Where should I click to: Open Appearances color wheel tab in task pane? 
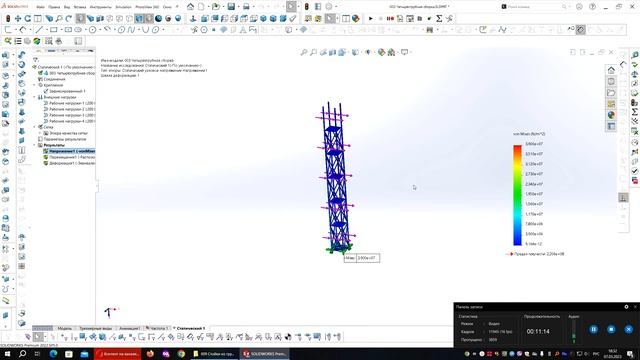tap(611, 115)
